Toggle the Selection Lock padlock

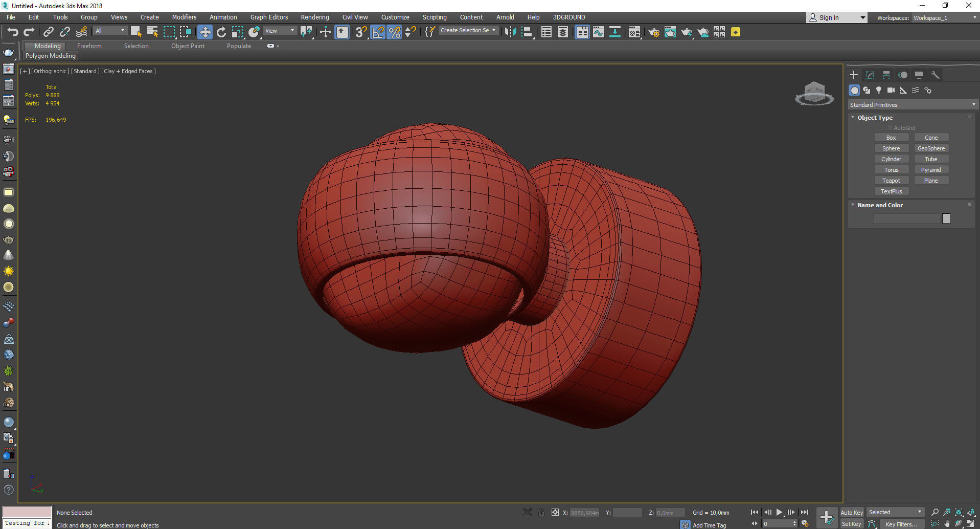click(541, 513)
